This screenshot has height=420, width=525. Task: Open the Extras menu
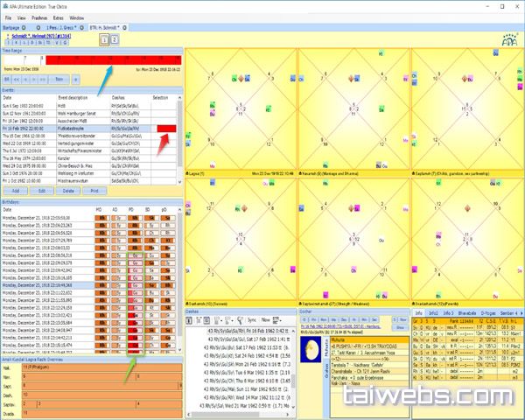pos(60,17)
